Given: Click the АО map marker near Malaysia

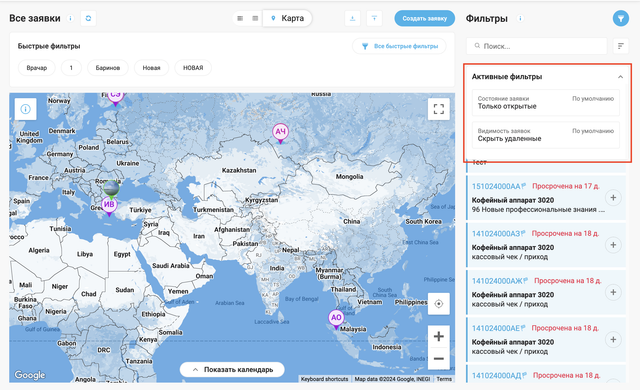Looking at the screenshot, I should point(336,318).
